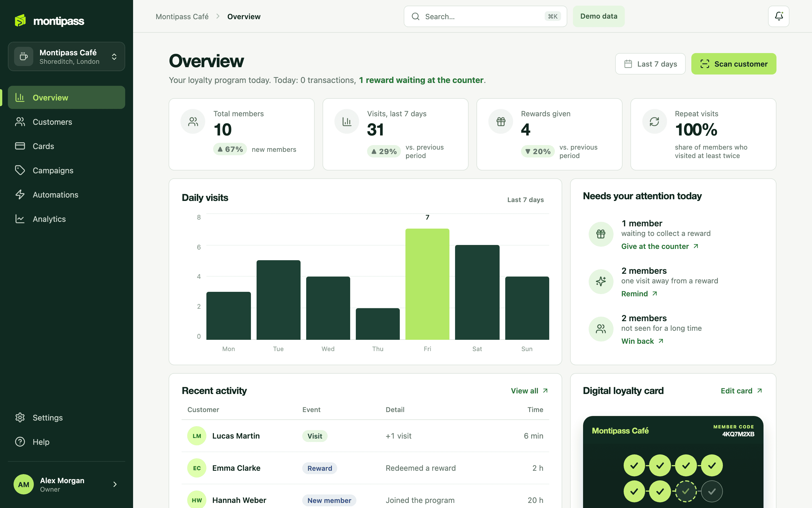Viewport: 812px width, 508px height.
Task: Click the Repeat visits refresh icon
Action: pos(654,121)
